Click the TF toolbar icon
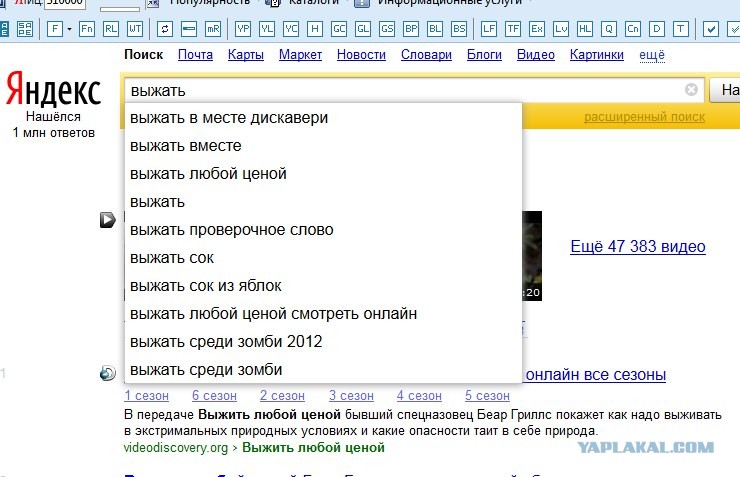 click(x=513, y=29)
